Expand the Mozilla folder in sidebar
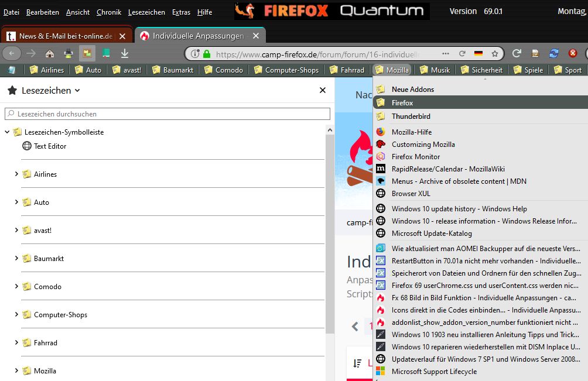The image size is (588, 381). [16, 370]
